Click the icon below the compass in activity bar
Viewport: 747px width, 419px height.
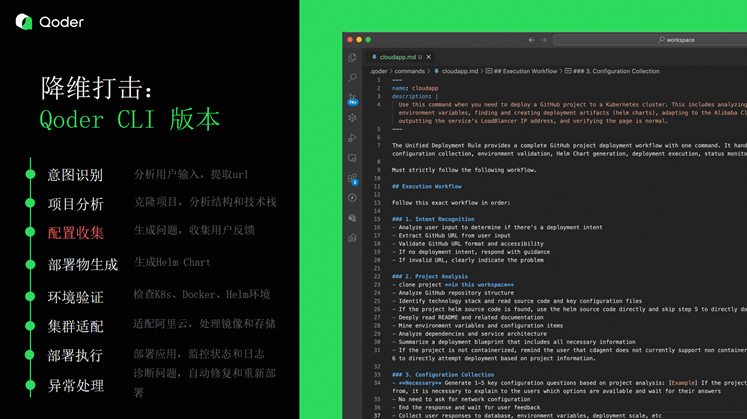(352, 218)
